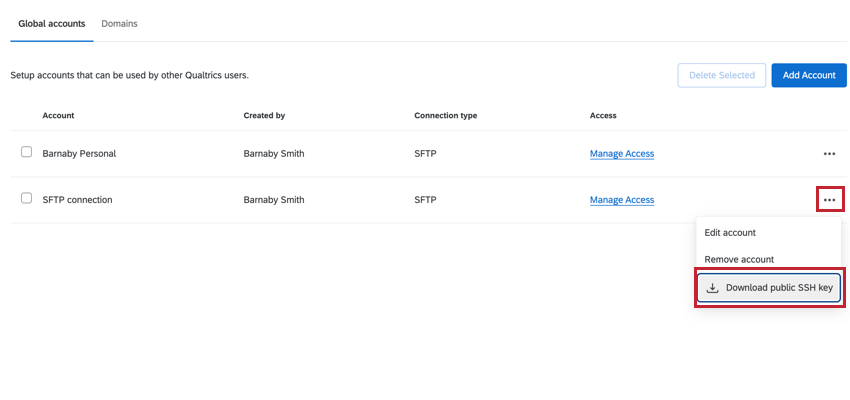Image resolution: width=850 pixels, height=400 pixels.
Task: Check the Barnaby Personal account checkbox
Action: [x=26, y=153]
